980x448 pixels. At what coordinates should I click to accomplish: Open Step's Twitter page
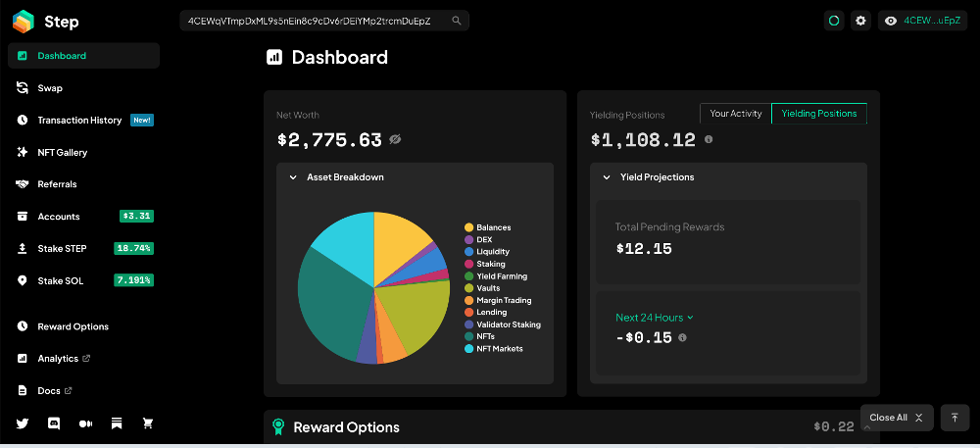point(23,423)
